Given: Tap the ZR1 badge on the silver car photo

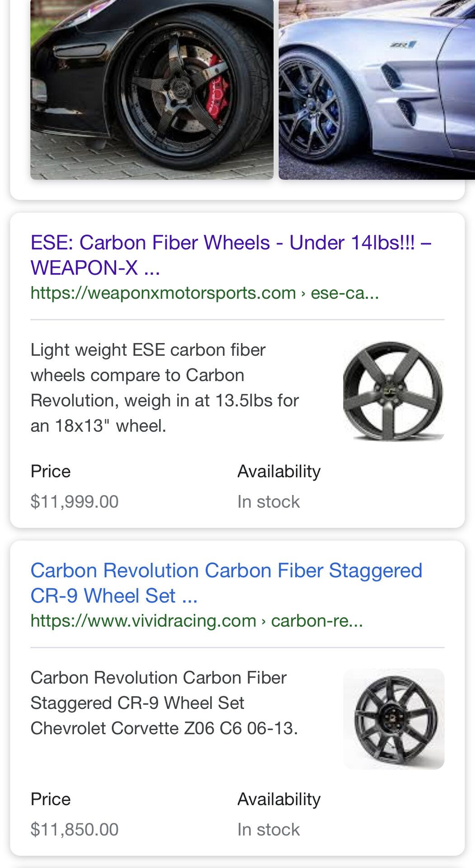Looking at the screenshot, I should 403,44.
